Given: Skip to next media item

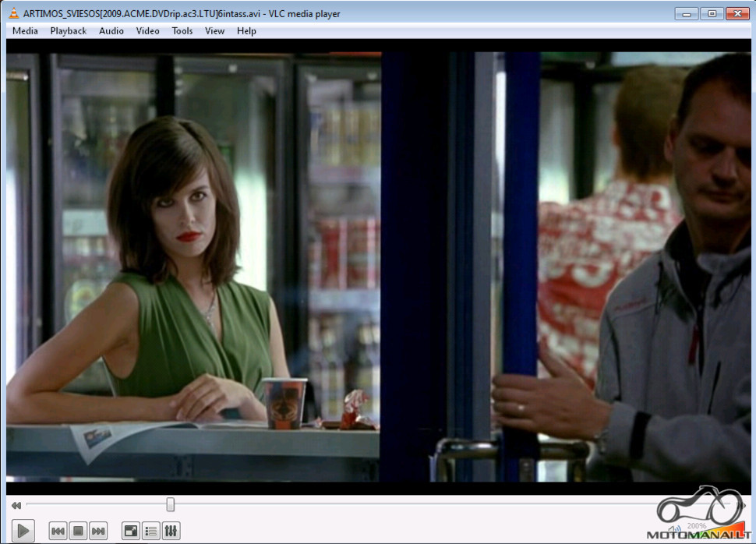Looking at the screenshot, I should (x=98, y=531).
